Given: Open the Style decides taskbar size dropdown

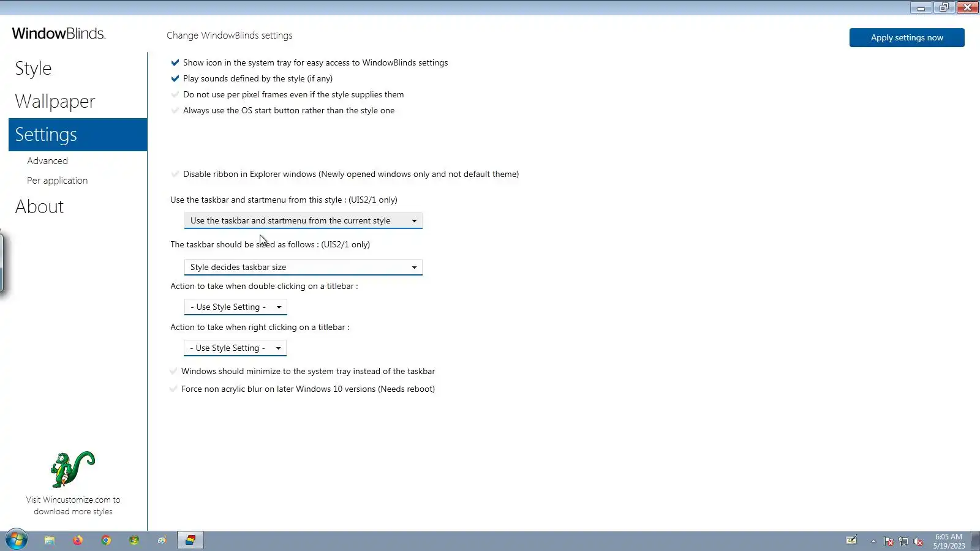Looking at the screenshot, I should 303,267.
